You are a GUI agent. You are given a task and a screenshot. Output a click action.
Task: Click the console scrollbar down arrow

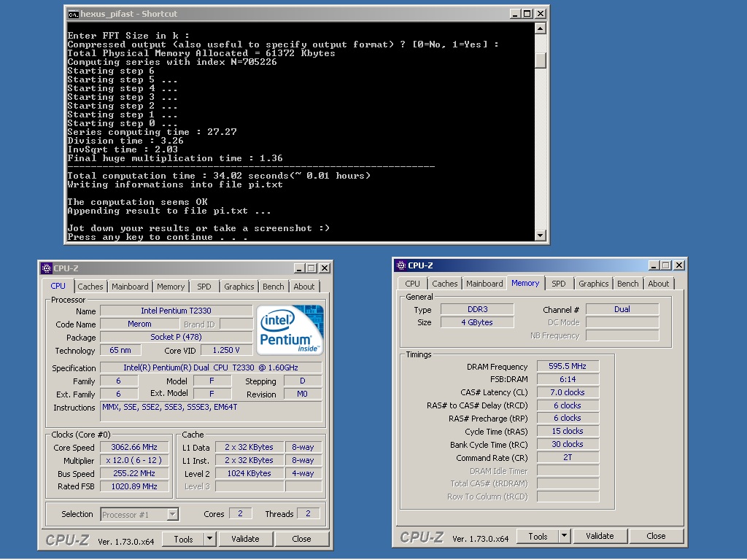[x=540, y=236]
